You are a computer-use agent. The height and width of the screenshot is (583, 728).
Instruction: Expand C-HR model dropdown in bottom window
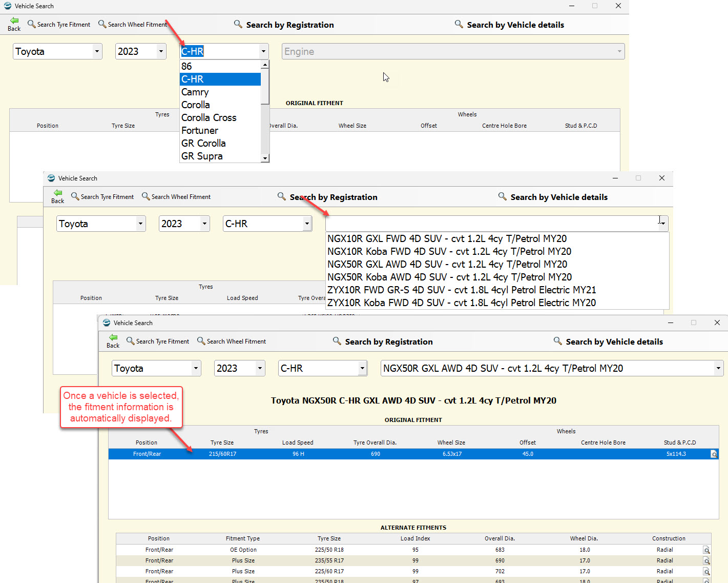[x=362, y=368]
